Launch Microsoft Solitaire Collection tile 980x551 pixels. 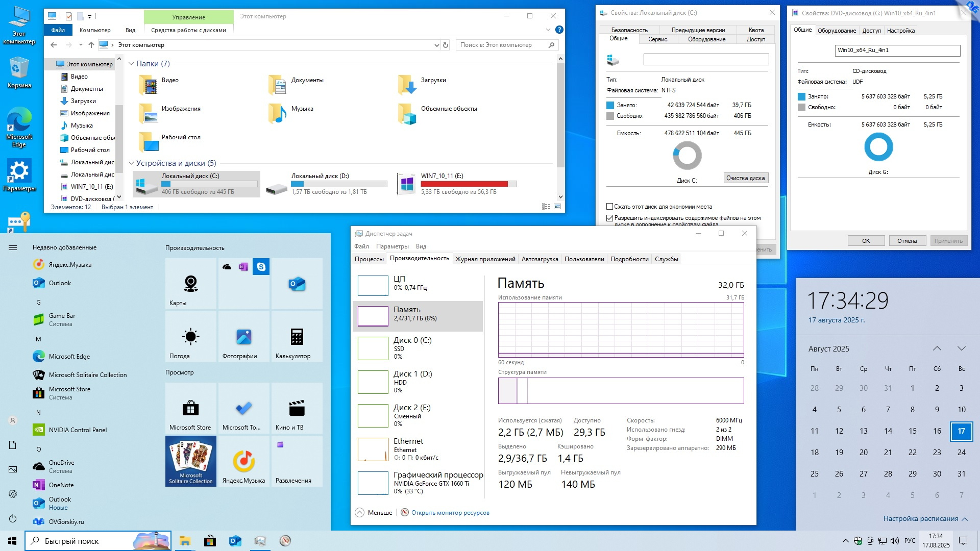coord(191,460)
